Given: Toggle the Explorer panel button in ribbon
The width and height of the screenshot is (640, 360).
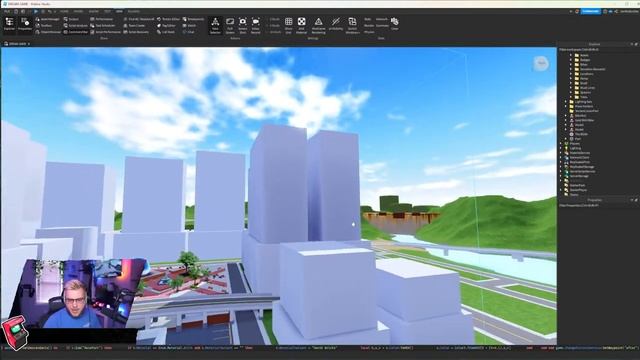Looking at the screenshot, I should coord(9,24).
